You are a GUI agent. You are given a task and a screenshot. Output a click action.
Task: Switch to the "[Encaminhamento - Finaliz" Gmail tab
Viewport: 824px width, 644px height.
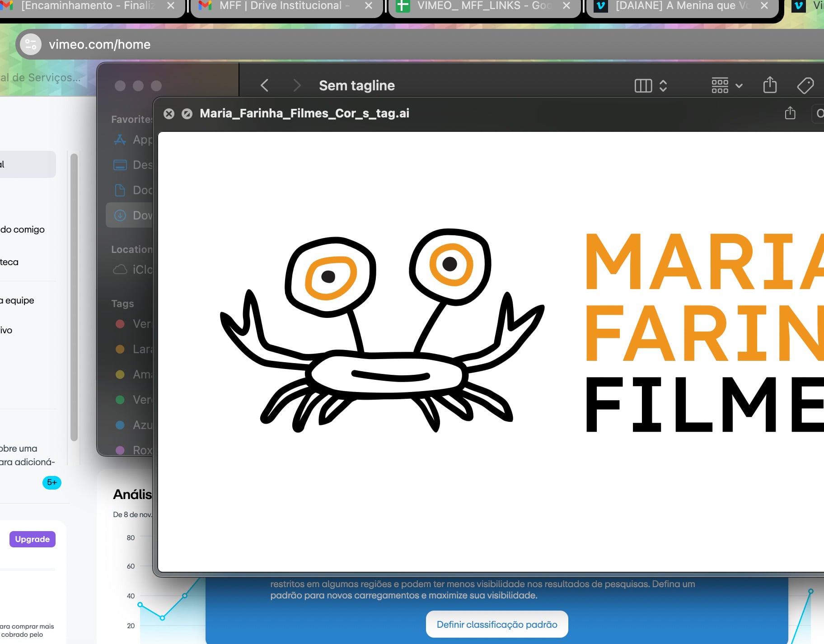click(x=88, y=6)
